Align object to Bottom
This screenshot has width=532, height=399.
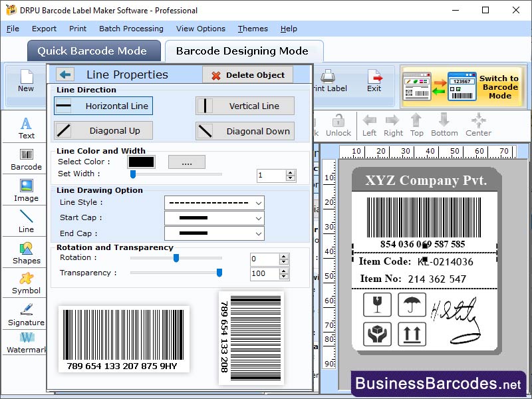pyautogui.click(x=444, y=125)
